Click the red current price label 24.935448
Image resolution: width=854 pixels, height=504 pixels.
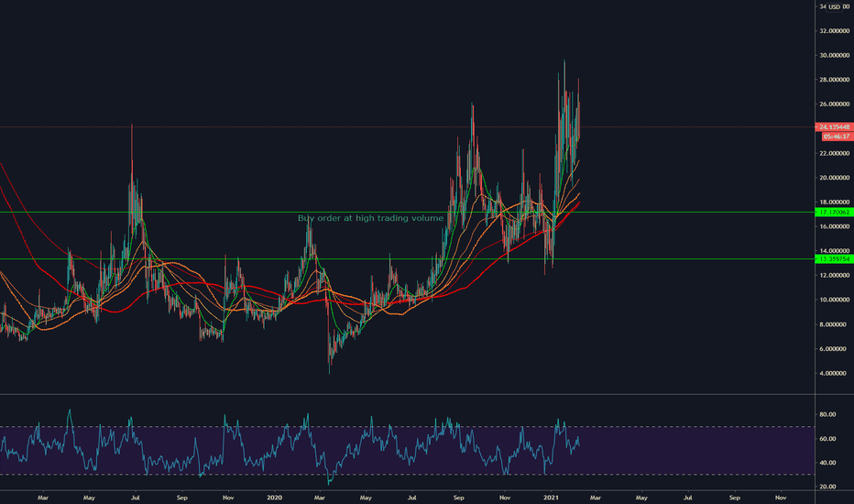(834, 127)
